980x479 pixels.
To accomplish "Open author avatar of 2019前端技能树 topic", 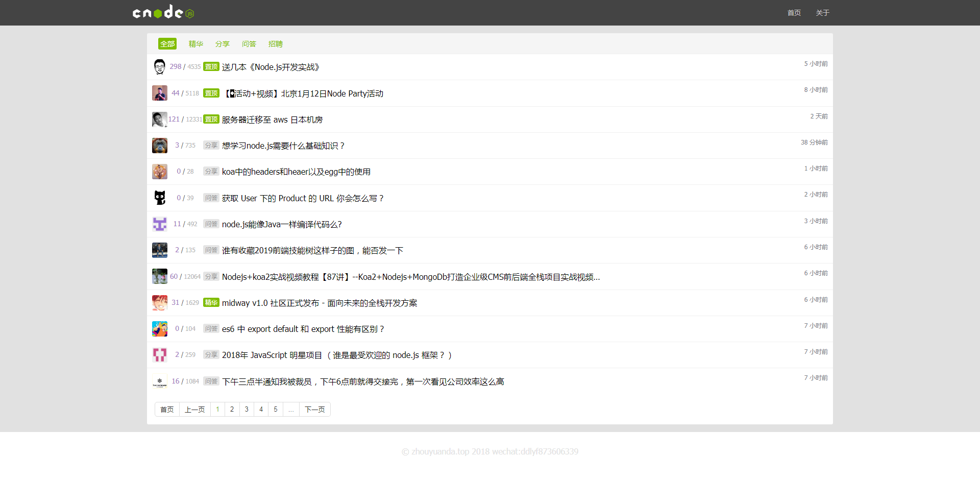I will click(x=160, y=250).
